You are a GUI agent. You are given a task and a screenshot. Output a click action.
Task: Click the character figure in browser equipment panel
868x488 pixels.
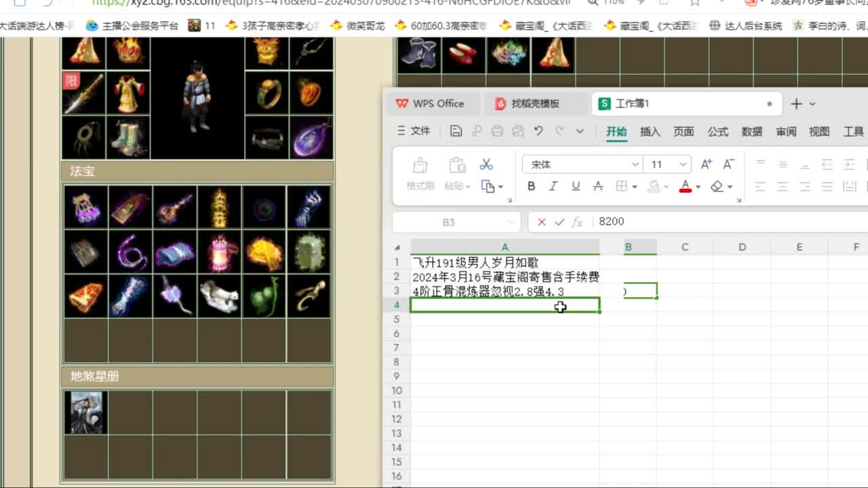click(196, 97)
